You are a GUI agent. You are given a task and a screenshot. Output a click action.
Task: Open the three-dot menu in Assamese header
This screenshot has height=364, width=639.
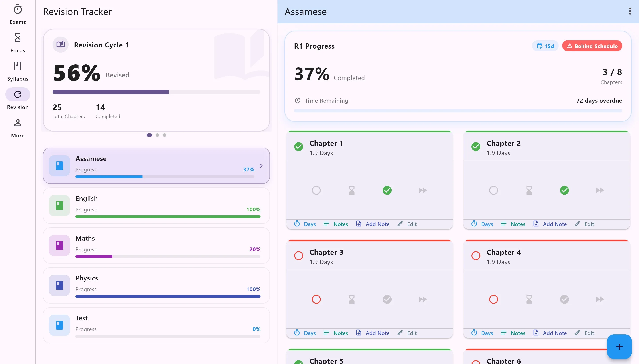click(630, 11)
